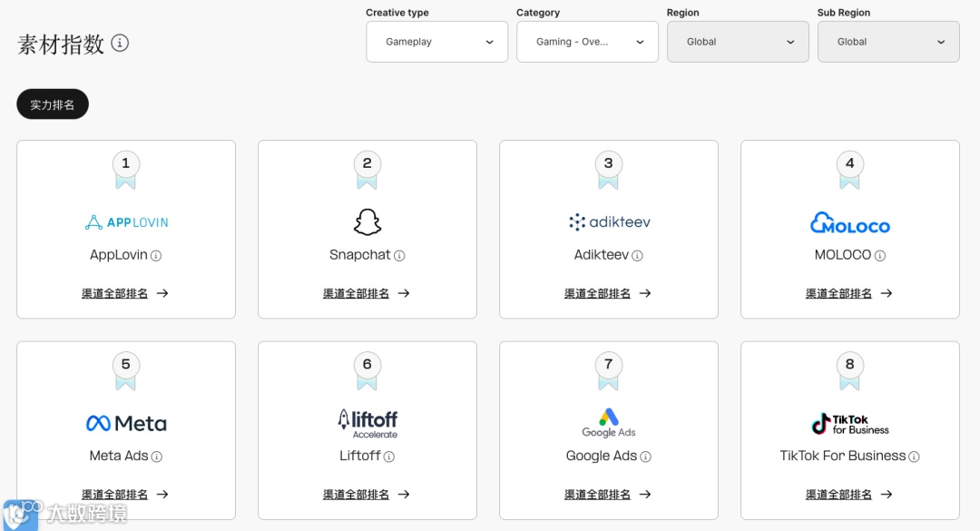The width and height of the screenshot is (980, 531).
Task: Click the TikTok for Business logo
Action: pos(850,424)
